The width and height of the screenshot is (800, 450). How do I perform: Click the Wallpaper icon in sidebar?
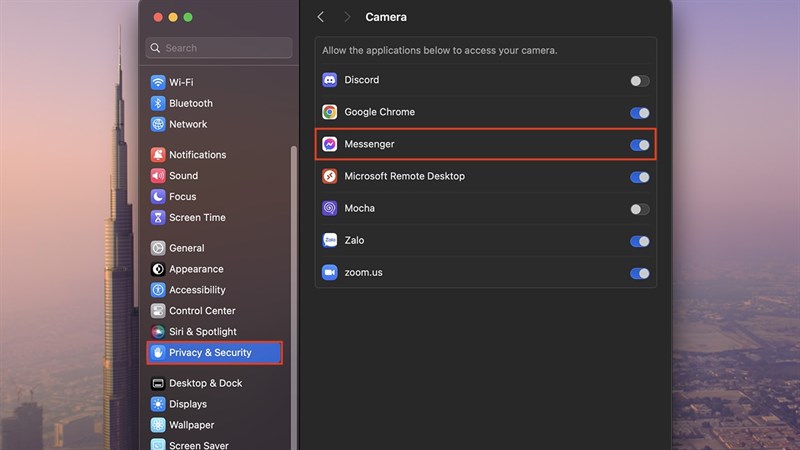click(158, 425)
